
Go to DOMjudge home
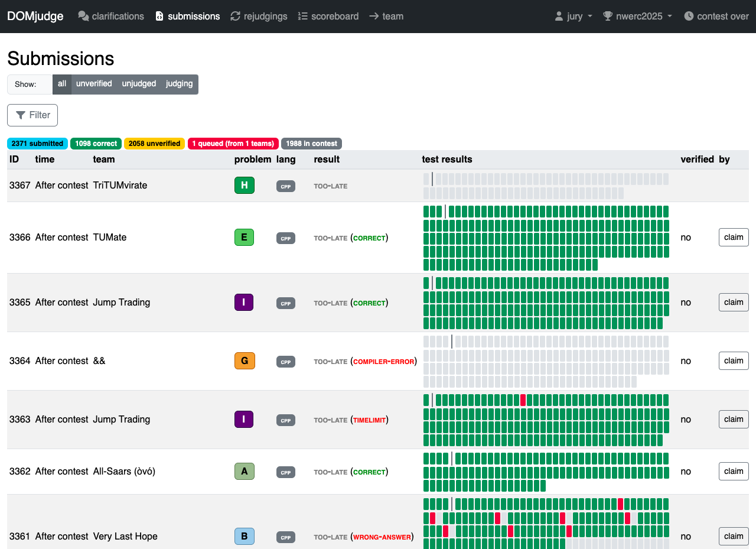point(35,17)
